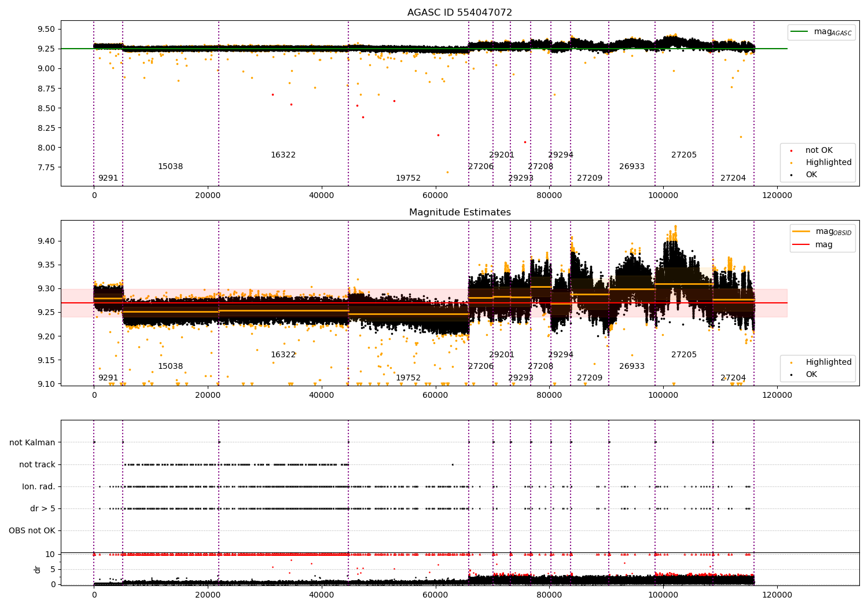Select the 9.15 y-axis tick label
Image resolution: width=868 pixels, height=608 pixels.
(x=45, y=360)
